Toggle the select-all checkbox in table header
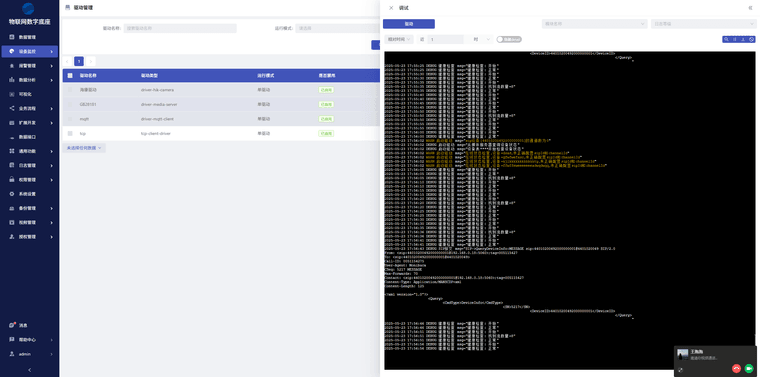The image size is (760, 377). pos(70,76)
